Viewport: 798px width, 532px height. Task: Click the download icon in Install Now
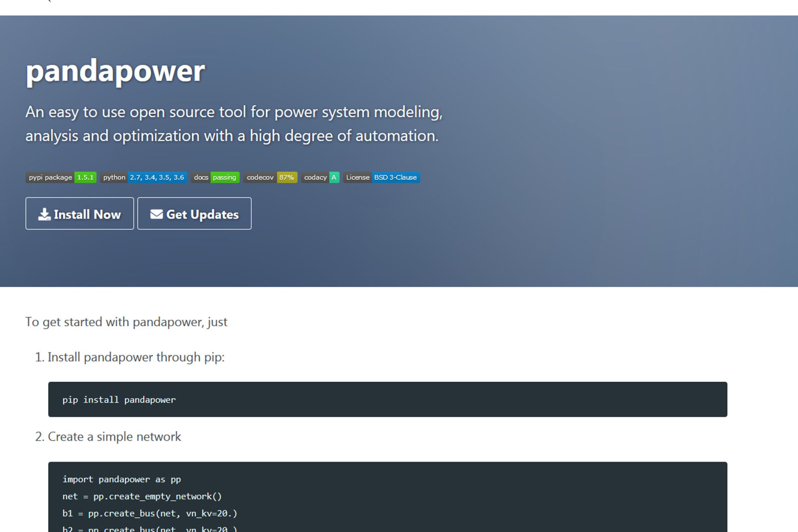pyautogui.click(x=45, y=214)
